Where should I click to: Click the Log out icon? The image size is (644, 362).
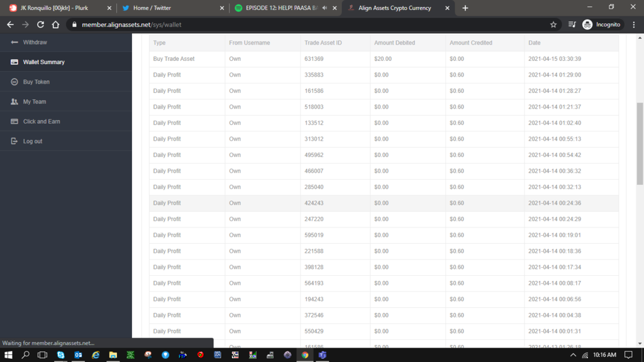pos(14,141)
